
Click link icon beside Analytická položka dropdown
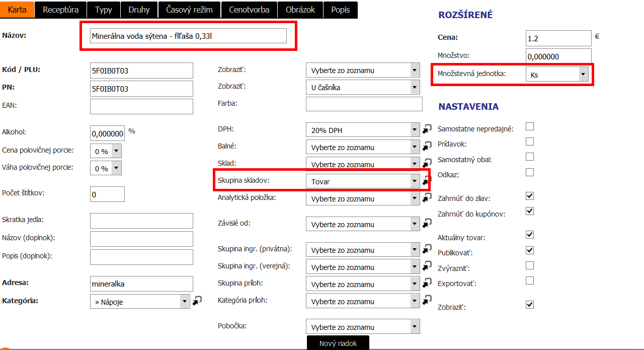(x=427, y=198)
